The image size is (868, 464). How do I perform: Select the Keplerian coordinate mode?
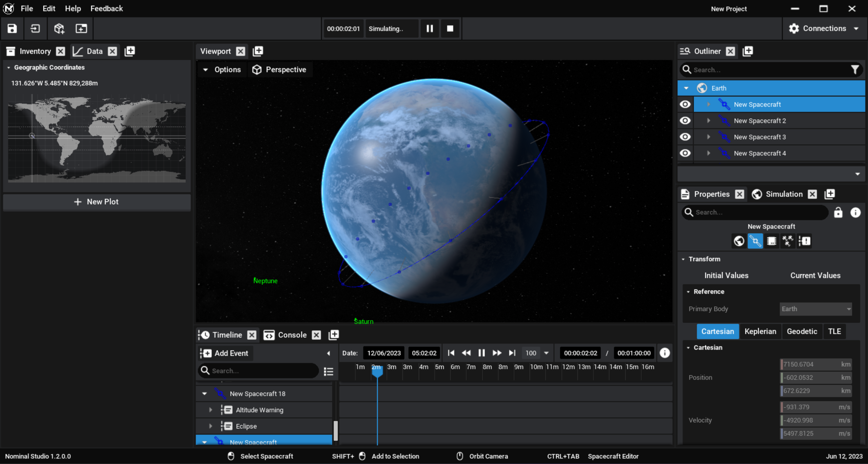pyautogui.click(x=760, y=331)
